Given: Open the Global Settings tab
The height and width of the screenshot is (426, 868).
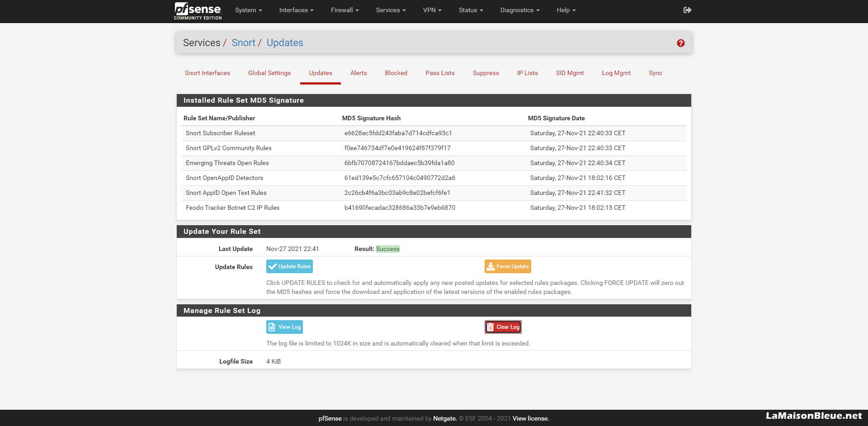Looking at the screenshot, I should tap(269, 73).
